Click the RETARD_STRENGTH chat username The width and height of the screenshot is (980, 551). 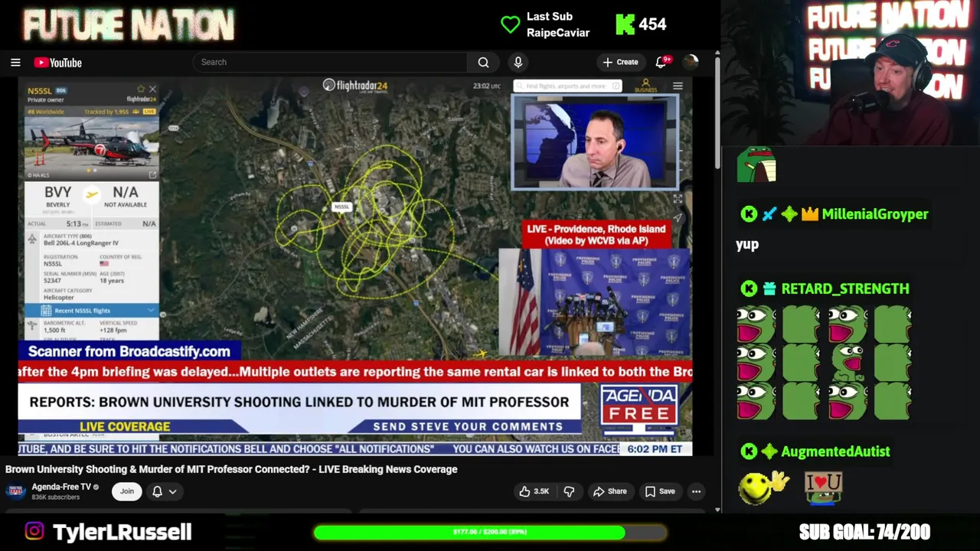845,289
